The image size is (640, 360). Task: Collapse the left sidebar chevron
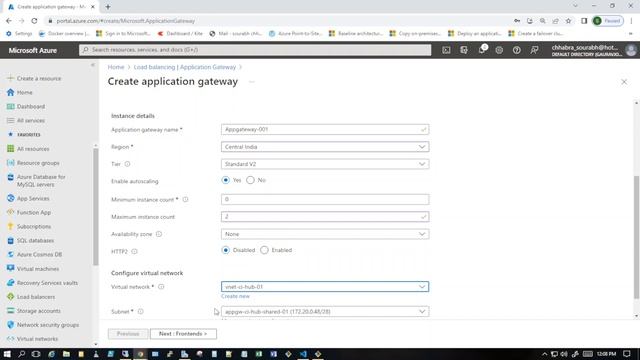coord(93,65)
